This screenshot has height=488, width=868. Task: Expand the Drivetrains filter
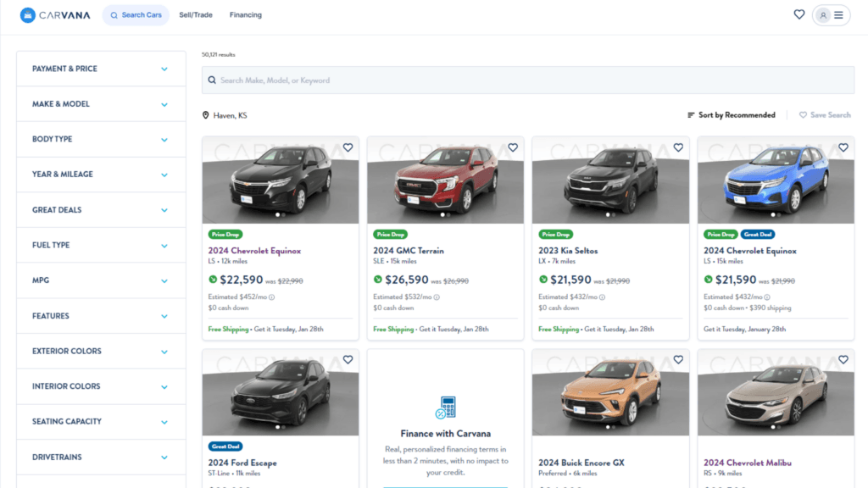[101, 457]
